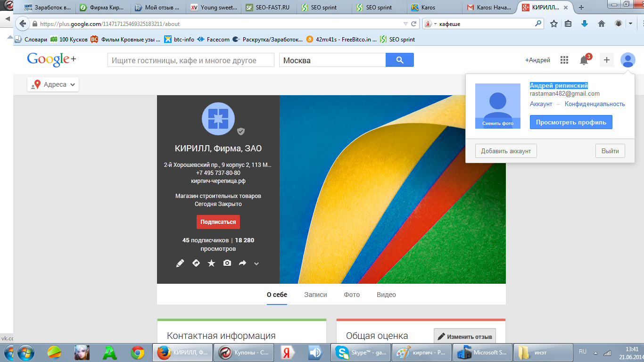Screen dimensions: 644x362
Task: Click the share arrow icon
Action: (242, 263)
